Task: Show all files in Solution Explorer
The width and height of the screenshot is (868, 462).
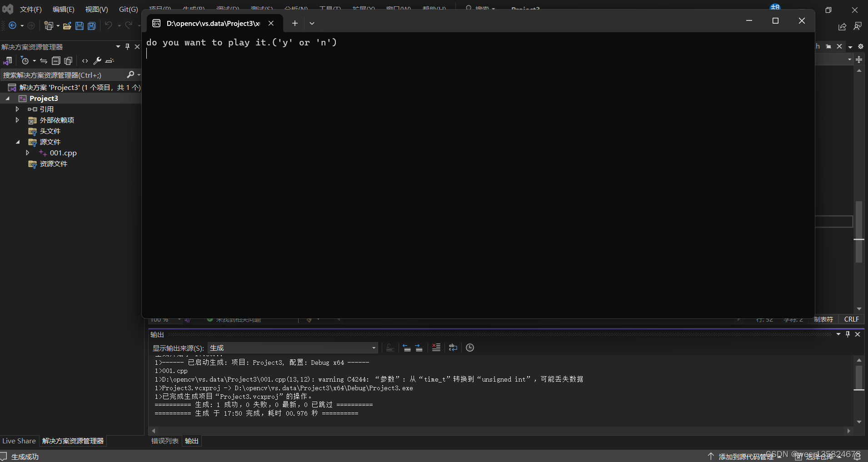Action: [x=68, y=61]
